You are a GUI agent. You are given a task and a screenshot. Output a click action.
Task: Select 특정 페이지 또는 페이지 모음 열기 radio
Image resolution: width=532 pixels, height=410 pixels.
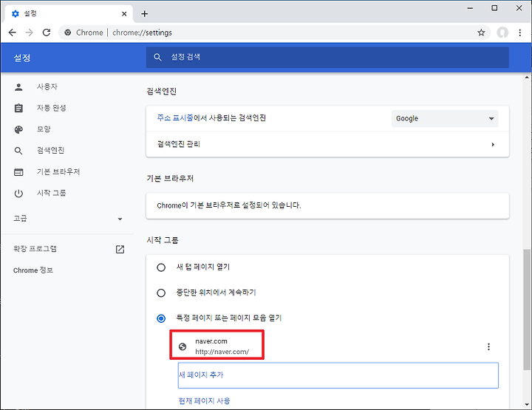(161, 318)
